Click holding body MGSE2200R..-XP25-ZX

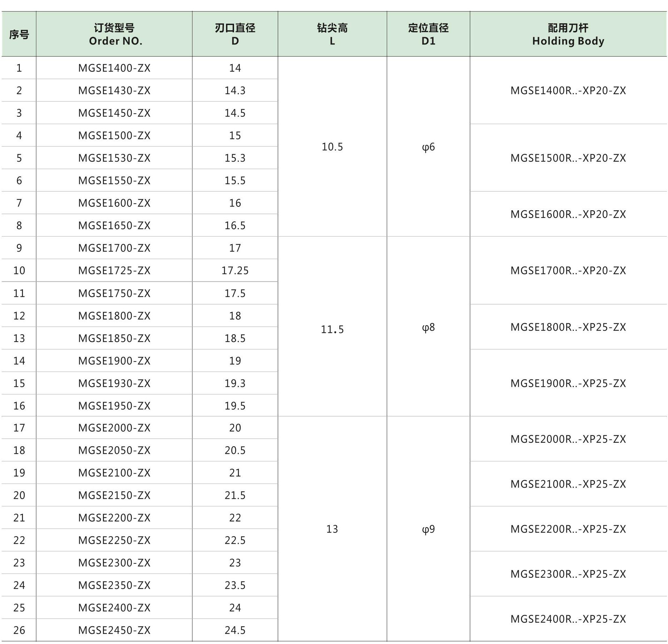[x=568, y=529]
